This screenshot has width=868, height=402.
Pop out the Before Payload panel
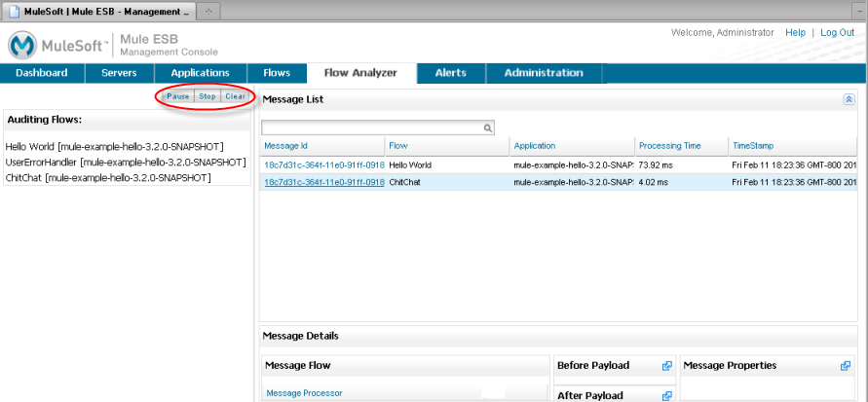(x=667, y=366)
